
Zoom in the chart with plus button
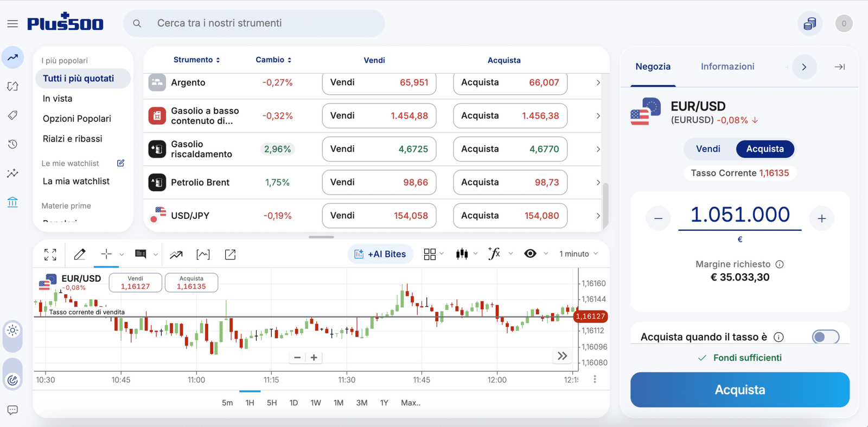click(314, 357)
